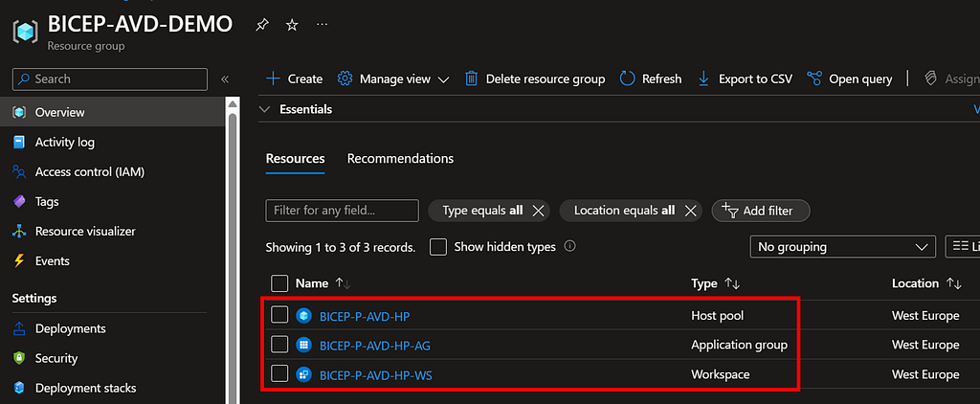Check the BICEP-P-AVD-HP-WS row checkbox
This screenshot has height=404, width=980.
279,374
